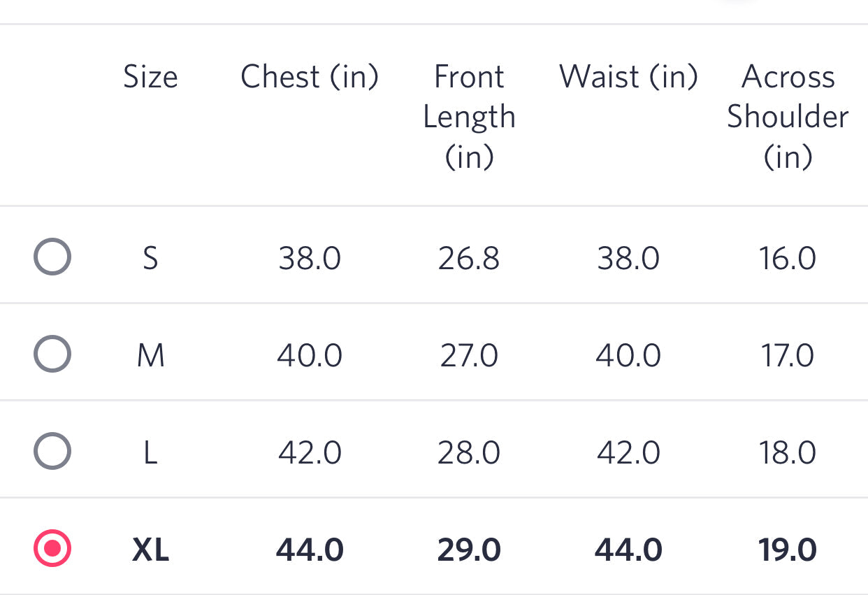Viewport: 868px width, 595px height.
Task: Click the Waist (in) column header
Action: coord(627,77)
